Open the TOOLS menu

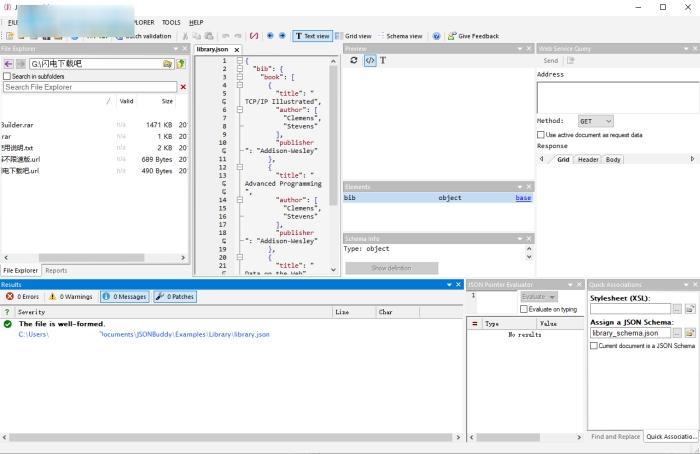click(x=171, y=22)
